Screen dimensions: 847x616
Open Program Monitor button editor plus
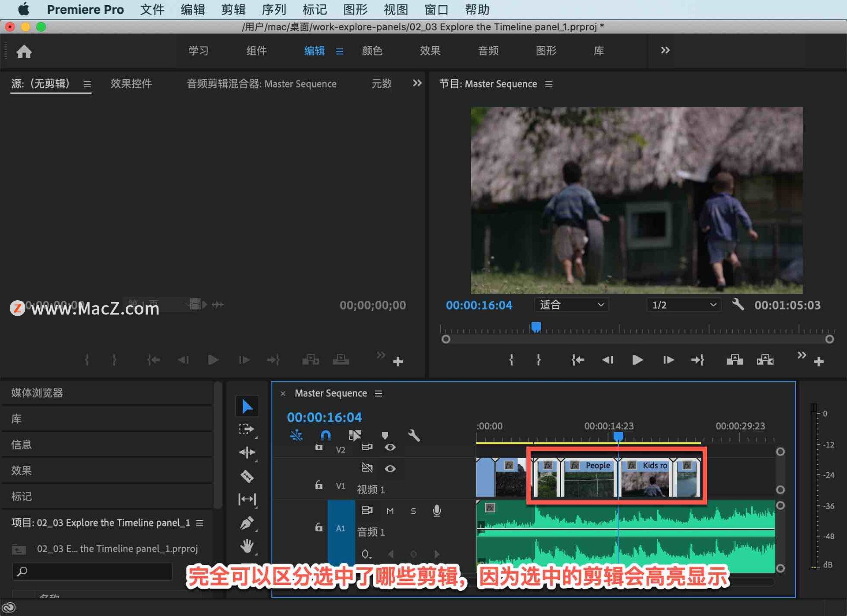pyautogui.click(x=819, y=362)
